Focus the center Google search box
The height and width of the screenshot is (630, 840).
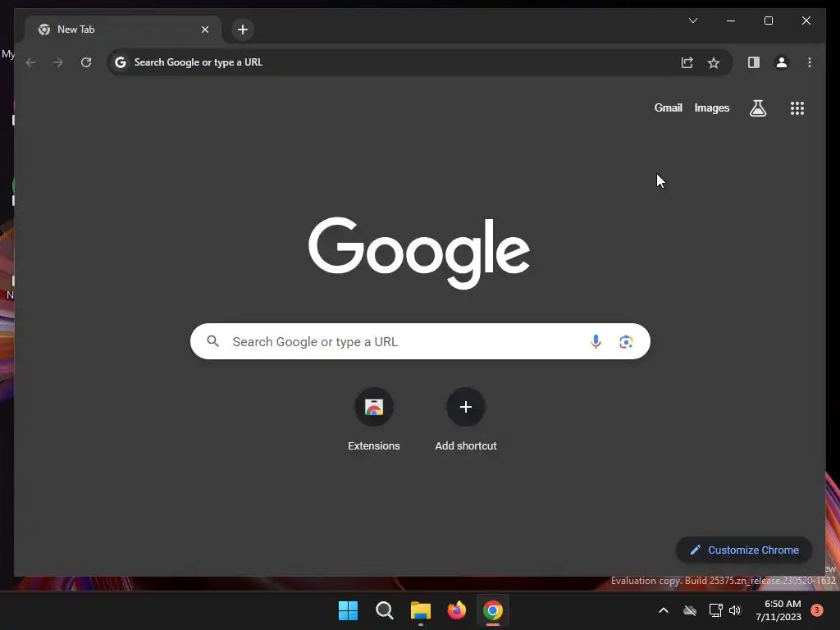[x=420, y=341]
